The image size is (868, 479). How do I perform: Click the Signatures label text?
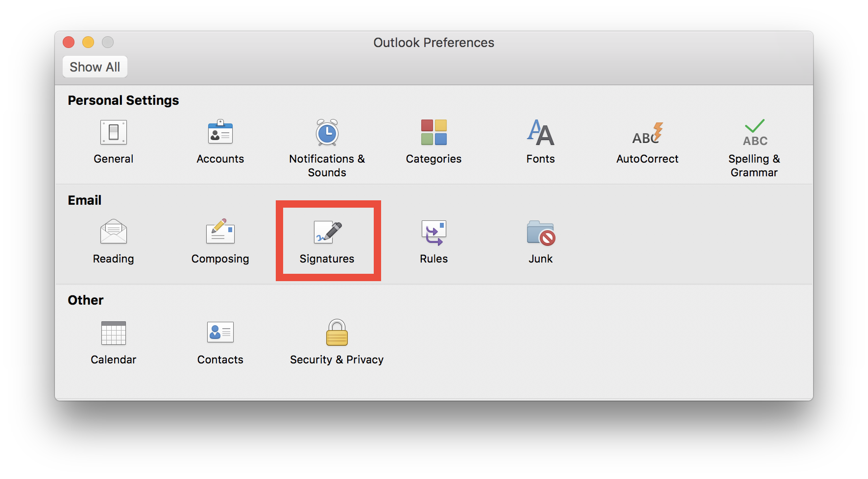(x=327, y=259)
